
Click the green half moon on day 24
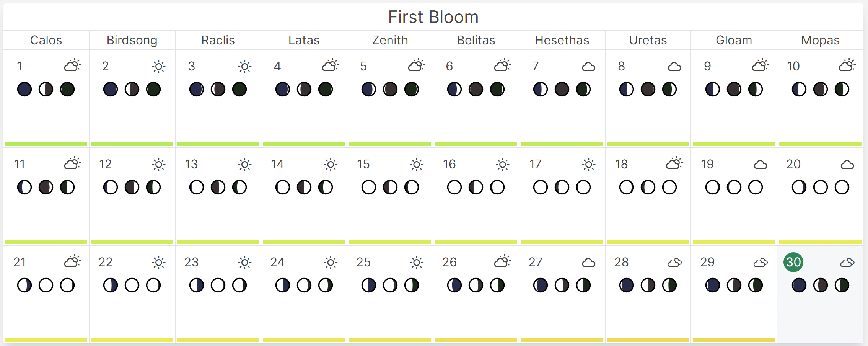326,286
